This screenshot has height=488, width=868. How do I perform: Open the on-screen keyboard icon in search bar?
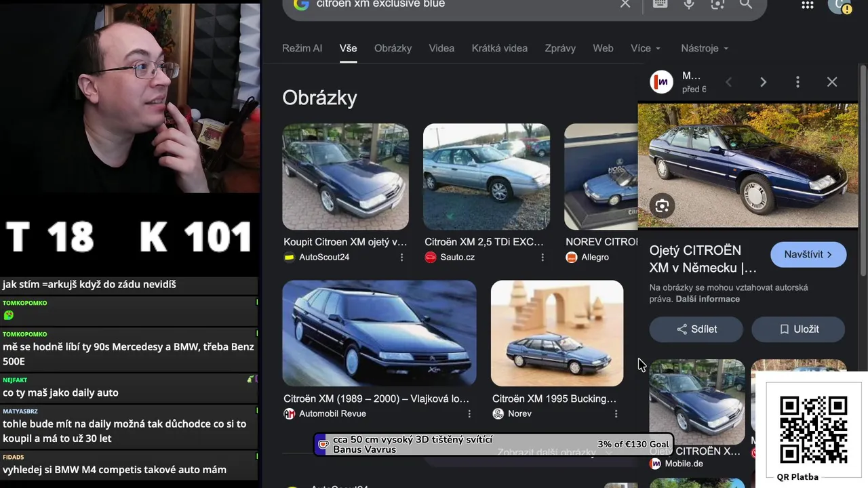point(659,4)
